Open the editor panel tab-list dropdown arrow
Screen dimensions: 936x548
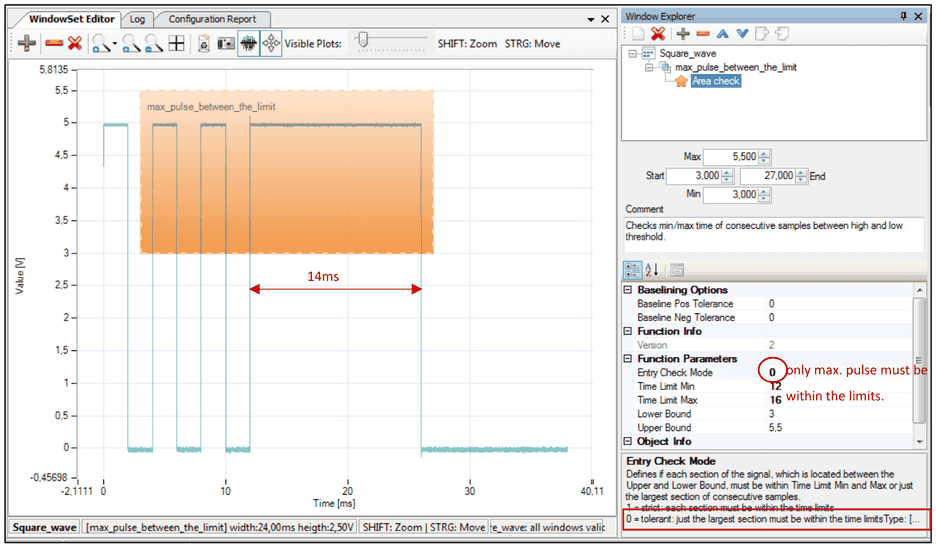coord(591,20)
